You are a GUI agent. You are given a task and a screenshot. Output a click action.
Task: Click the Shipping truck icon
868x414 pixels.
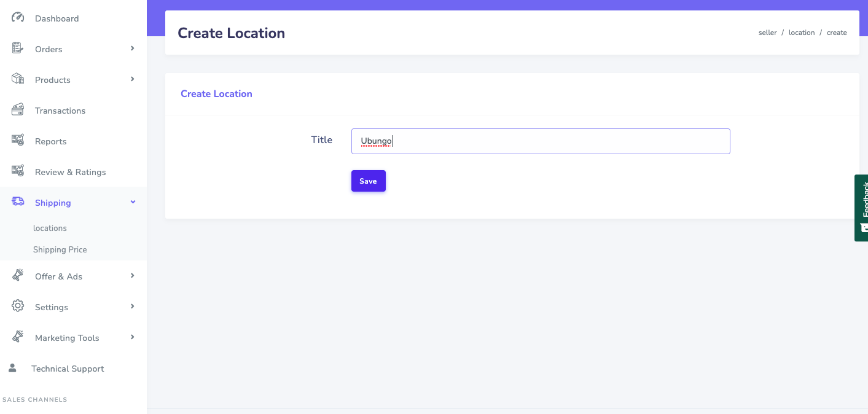click(18, 202)
